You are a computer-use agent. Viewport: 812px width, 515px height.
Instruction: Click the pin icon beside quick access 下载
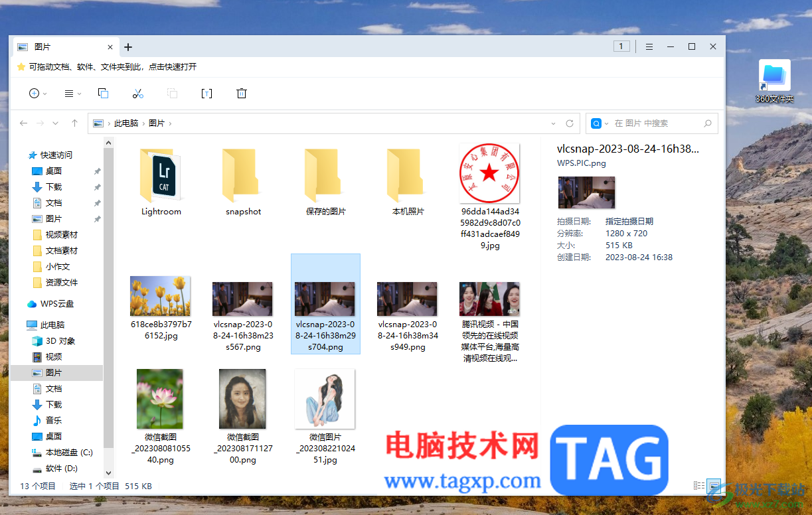click(x=97, y=187)
